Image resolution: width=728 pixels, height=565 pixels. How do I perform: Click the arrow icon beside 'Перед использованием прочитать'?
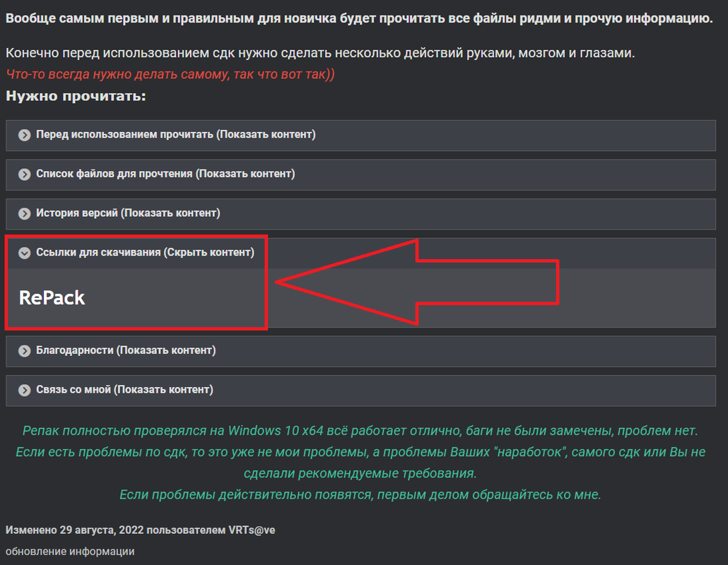point(24,135)
